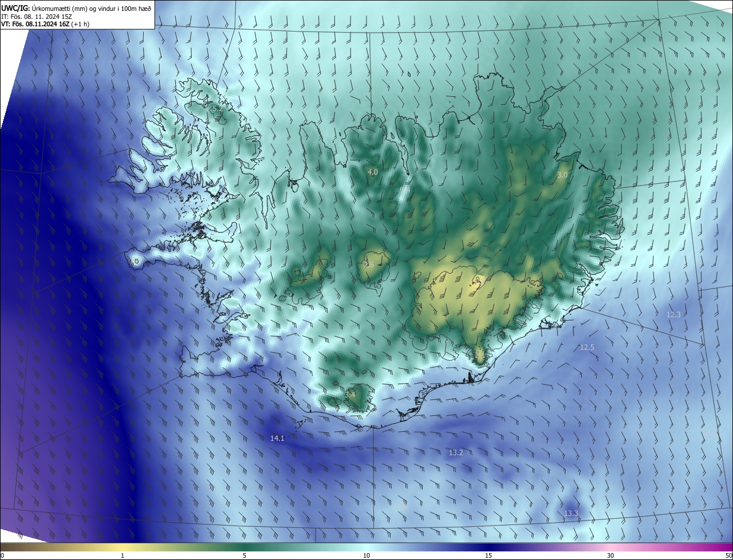Click the 13.3 value label on the map
The image size is (733, 560).
point(571,513)
